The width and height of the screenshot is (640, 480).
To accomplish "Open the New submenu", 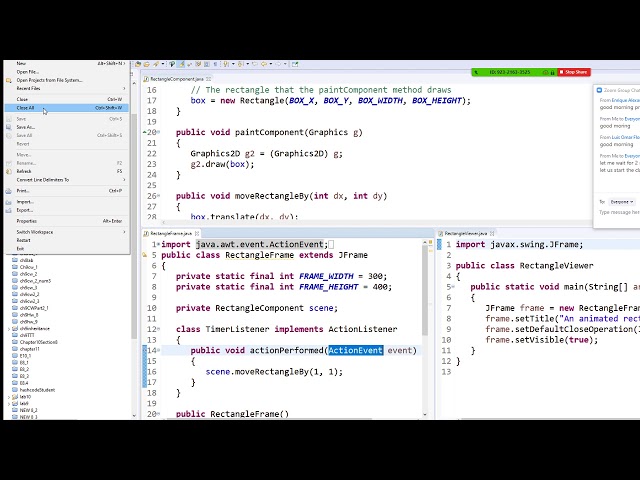I will click(67, 64).
